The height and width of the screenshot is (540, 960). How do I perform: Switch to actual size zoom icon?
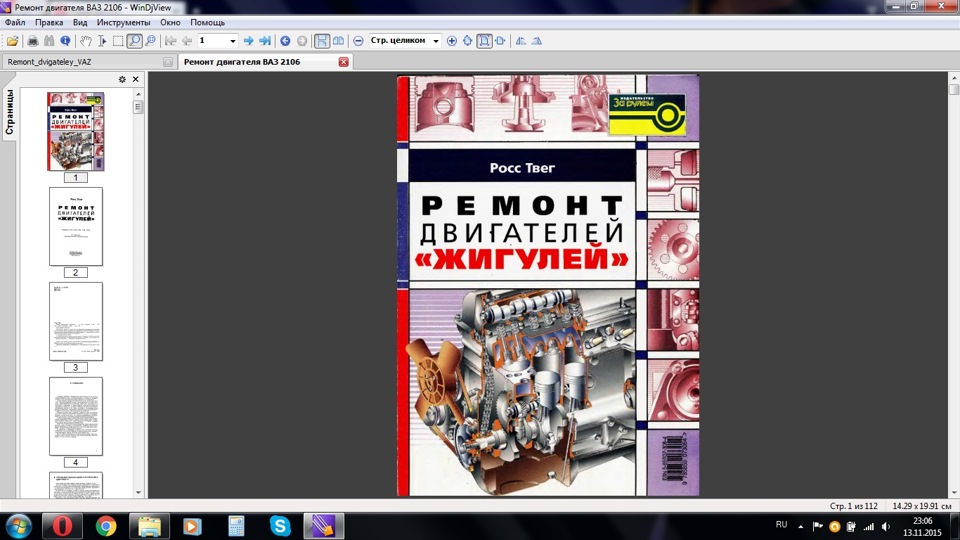tap(468, 41)
